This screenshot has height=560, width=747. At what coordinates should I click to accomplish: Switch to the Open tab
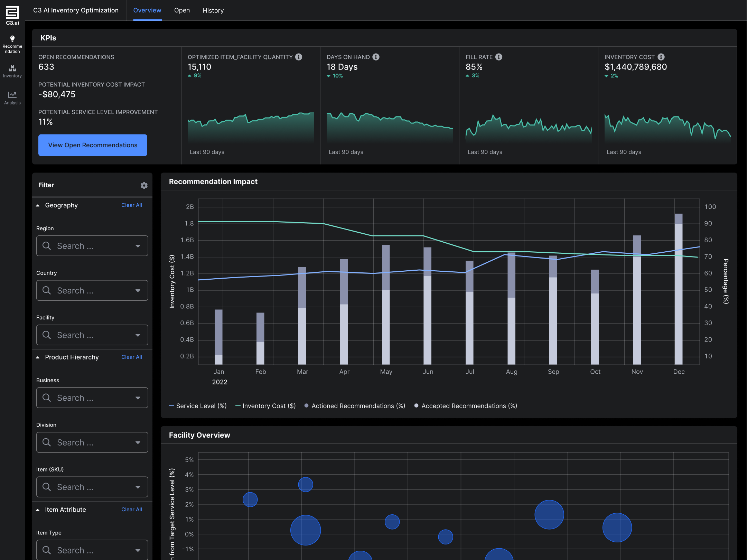click(182, 10)
